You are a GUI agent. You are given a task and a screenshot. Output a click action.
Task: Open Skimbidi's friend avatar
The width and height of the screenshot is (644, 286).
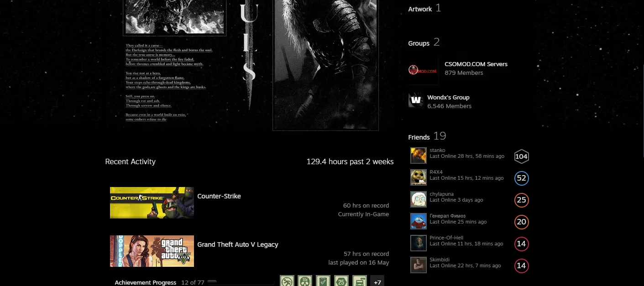419,265
